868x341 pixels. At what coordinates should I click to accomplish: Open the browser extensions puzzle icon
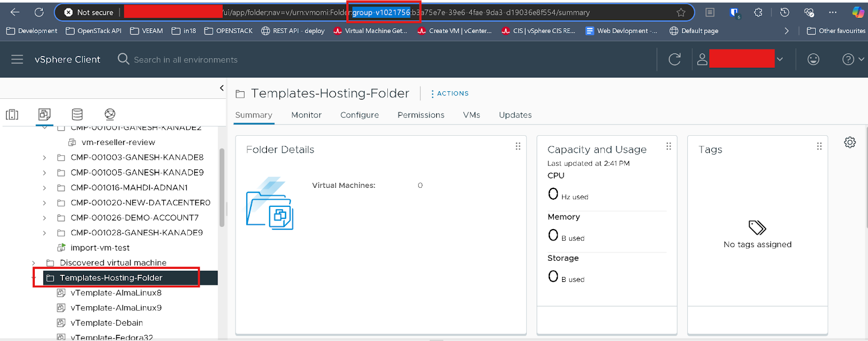click(x=758, y=12)
